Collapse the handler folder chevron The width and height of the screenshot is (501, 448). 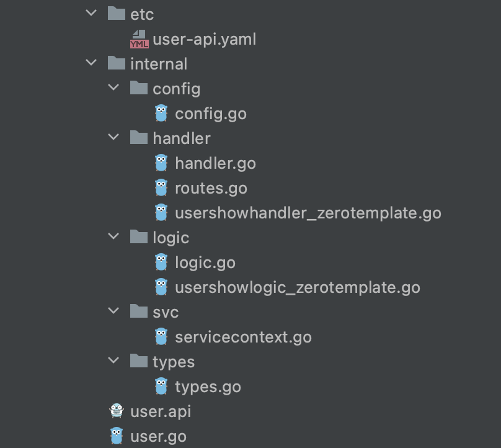point(113,138)
